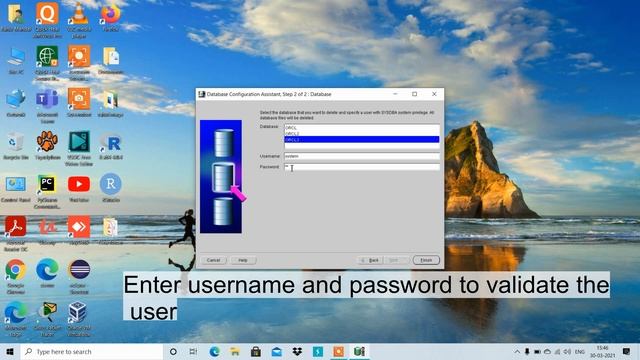Viewport: 640px width, 360px height.
Task: Open Oracle VM VirtualBox shortcut
Action: pyautogui.click(x=79, y=318)
